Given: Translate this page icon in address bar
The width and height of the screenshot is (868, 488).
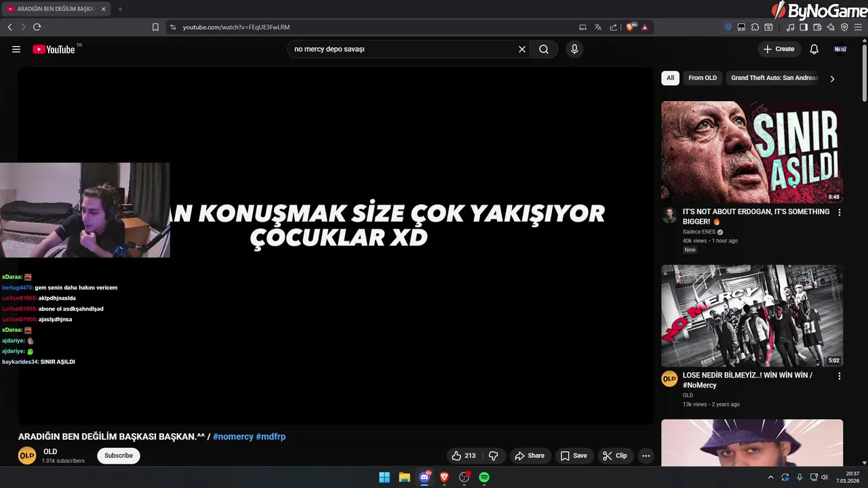Looking at the screenshot, I should click(598, 27).
